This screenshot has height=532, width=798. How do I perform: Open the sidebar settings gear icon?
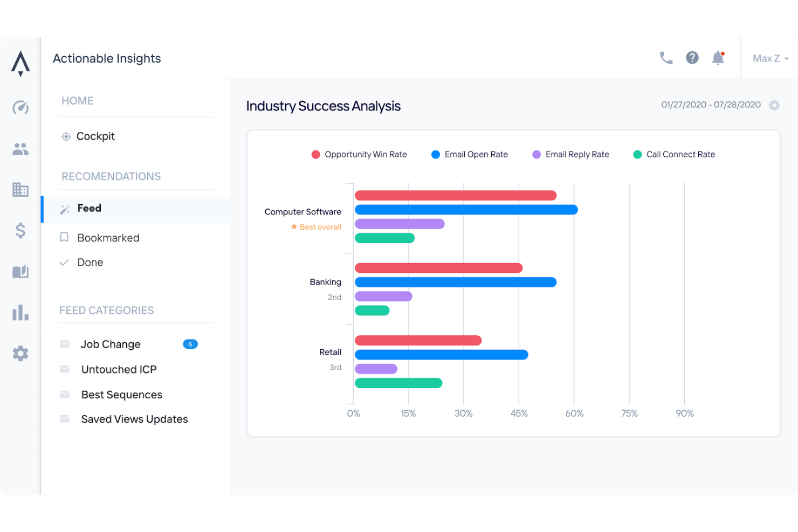(20, 354)
